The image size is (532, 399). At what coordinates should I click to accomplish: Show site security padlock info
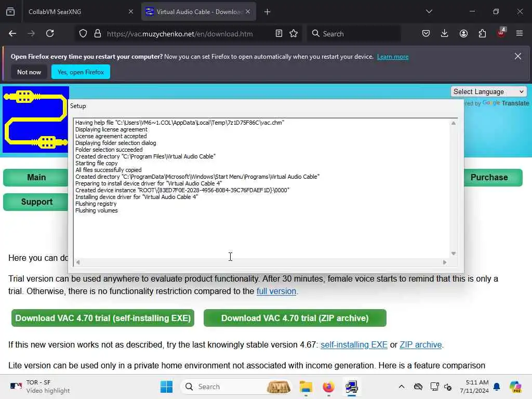pos(98,34)
